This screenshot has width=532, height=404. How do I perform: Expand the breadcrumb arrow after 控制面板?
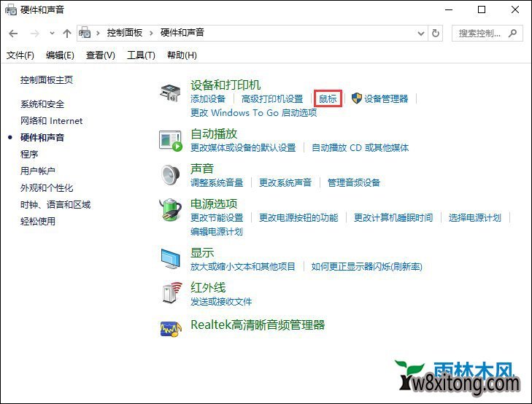(x=153, y=33)
